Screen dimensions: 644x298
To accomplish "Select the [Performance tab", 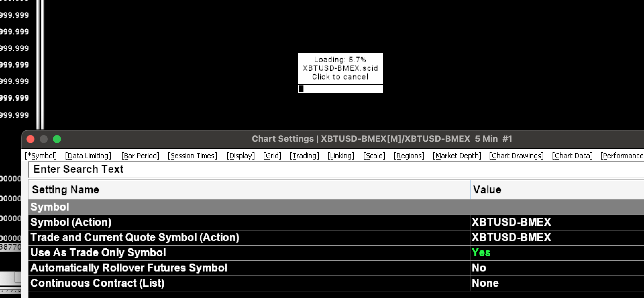I will click(x=622, y=156).
